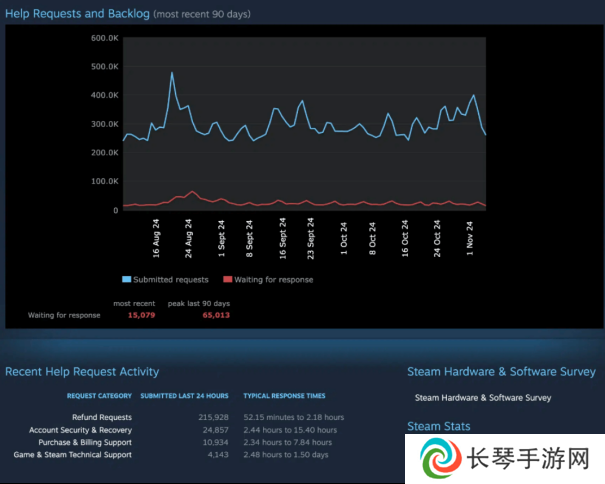Viewport: 605px width, 484px height.
Task: Click the Submitted requests legend label
Action: pos(171,279)
